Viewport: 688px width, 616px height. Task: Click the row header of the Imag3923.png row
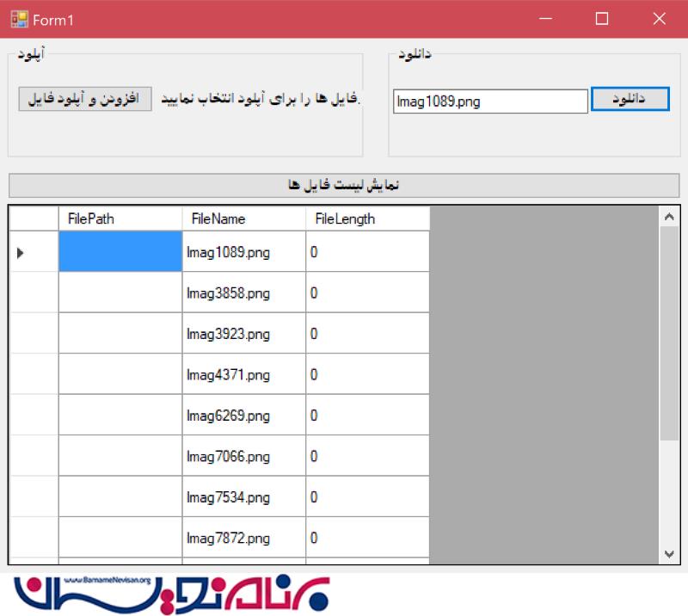click(34, 333)
